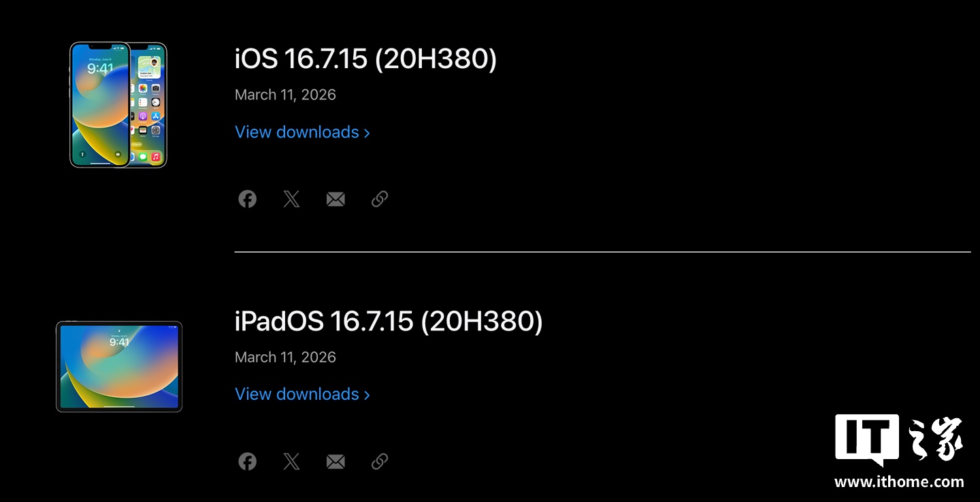Click the IT之家 watermark logo
The image size is (980, 502).
(x=899, y=439)
